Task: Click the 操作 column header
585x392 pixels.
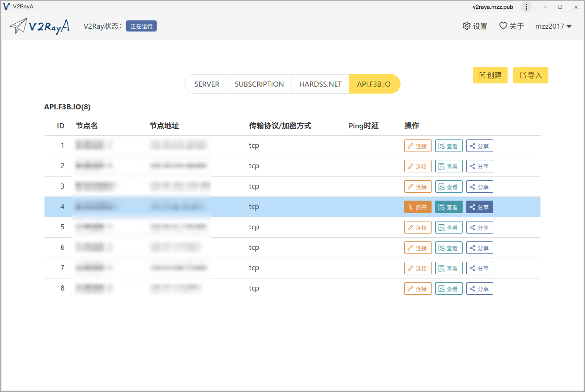Action: [412, 126]
